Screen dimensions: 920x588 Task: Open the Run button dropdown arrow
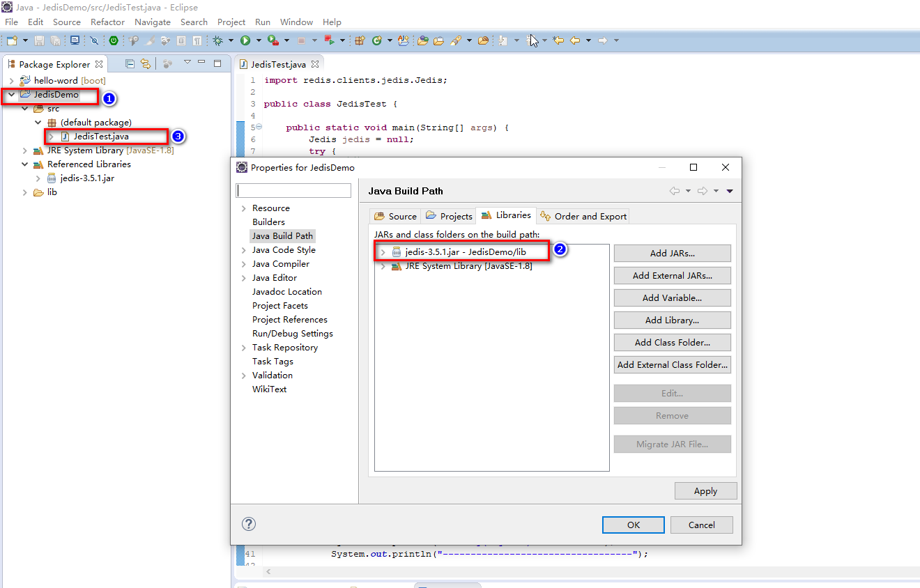coord(258,40)
